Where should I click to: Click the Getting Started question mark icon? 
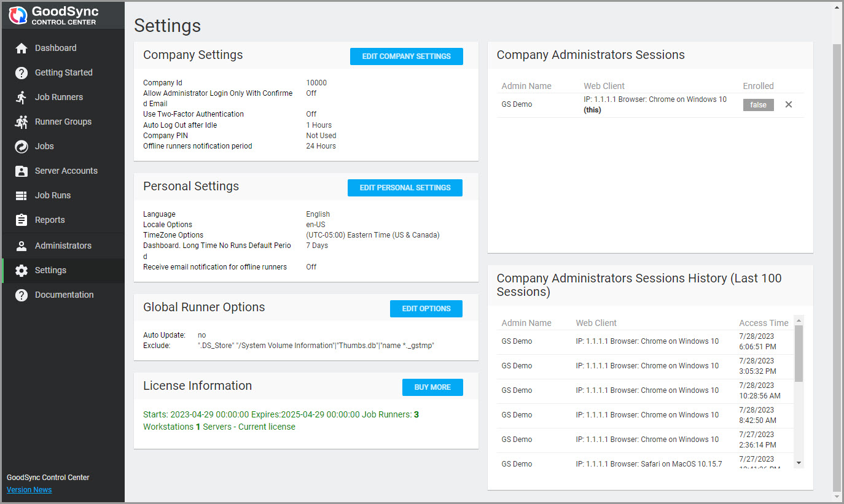point(21,72)
